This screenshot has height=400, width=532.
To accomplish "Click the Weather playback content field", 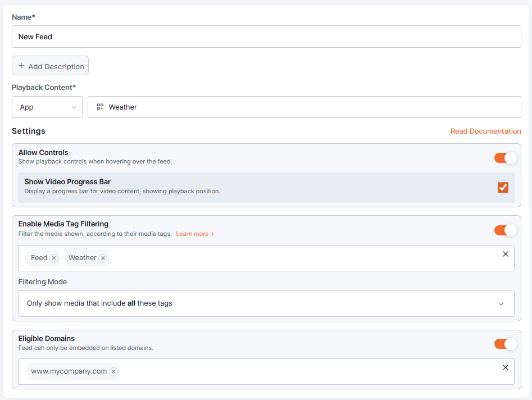I will pyautogui.click(x=304, y=107).
